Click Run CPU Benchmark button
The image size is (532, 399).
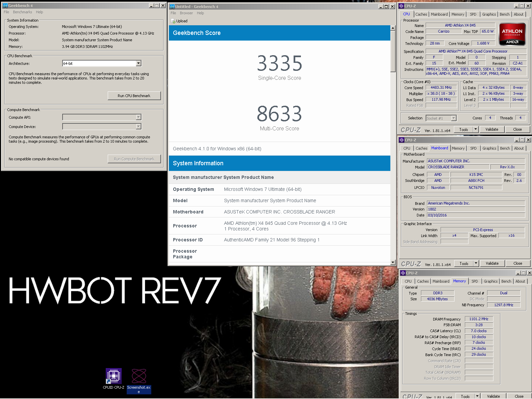134,96
